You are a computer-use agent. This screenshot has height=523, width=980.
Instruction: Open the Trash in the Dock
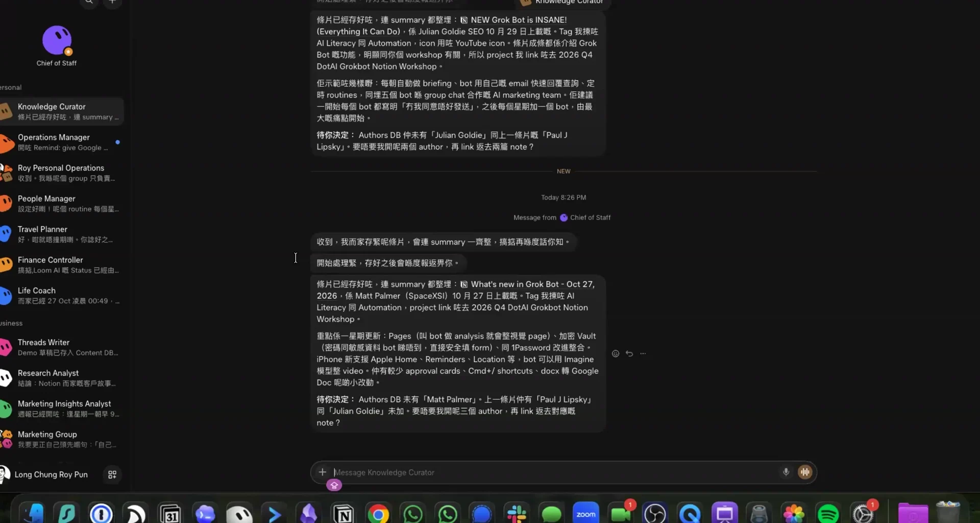[x=948, y=512]
